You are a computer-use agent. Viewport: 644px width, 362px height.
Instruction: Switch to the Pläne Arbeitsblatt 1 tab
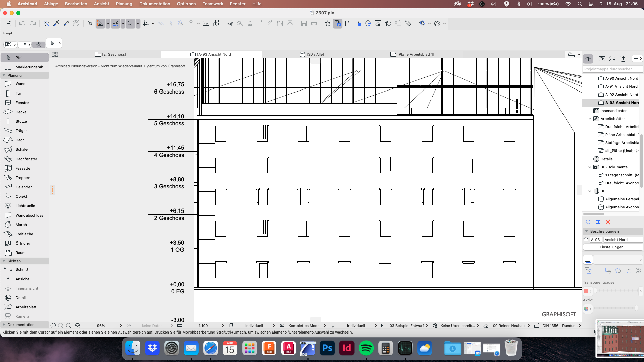click(413, 54)
